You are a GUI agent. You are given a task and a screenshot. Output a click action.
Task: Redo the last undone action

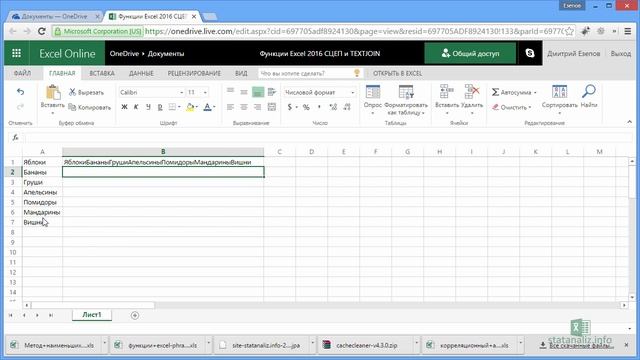[x=20, y=107]
